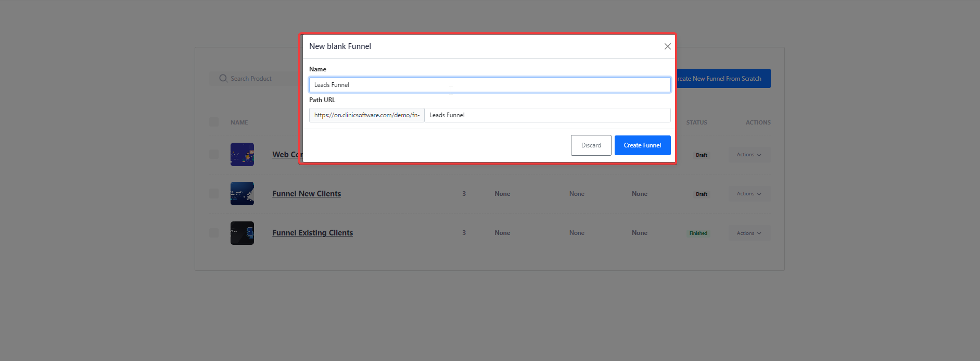The image size is (980, 361).
Task: Open the first funnel thumbnail
Action: tap(242, 154)
